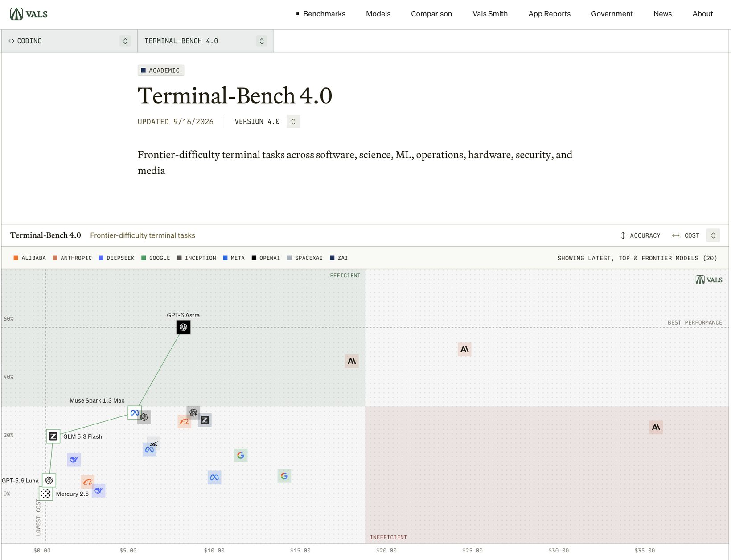Image resolution: width=731 pixels, height=560 pixels.
Task: Click Showing Latest, Top & Frontier Models filter
Action: coord(637,258)
